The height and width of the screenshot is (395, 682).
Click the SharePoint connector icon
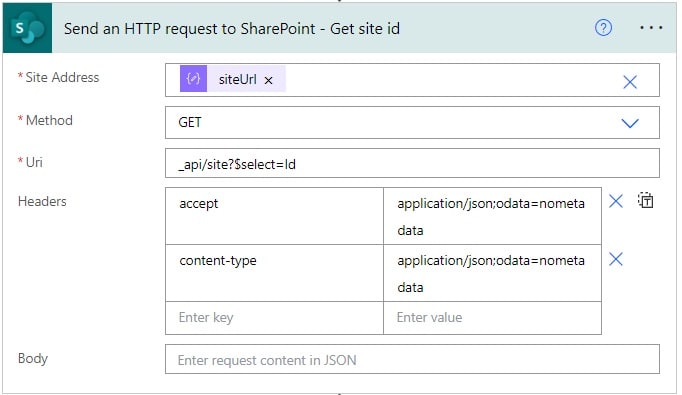27,28
